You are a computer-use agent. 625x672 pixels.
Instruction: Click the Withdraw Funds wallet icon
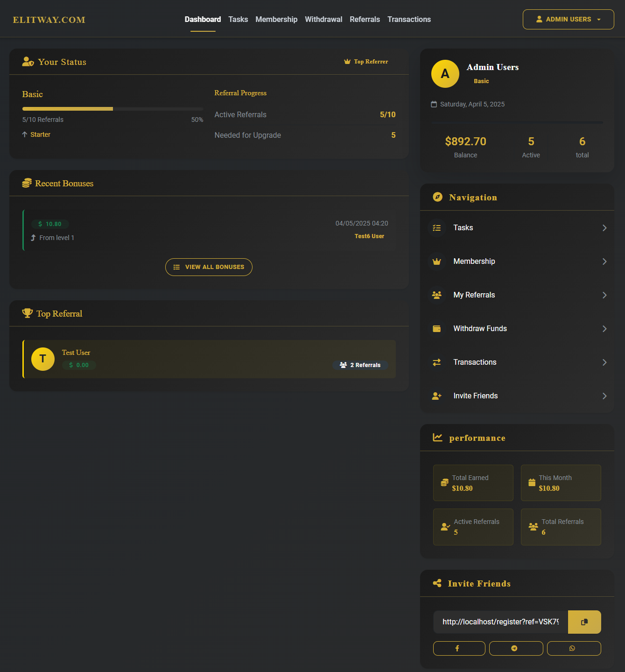436,329
